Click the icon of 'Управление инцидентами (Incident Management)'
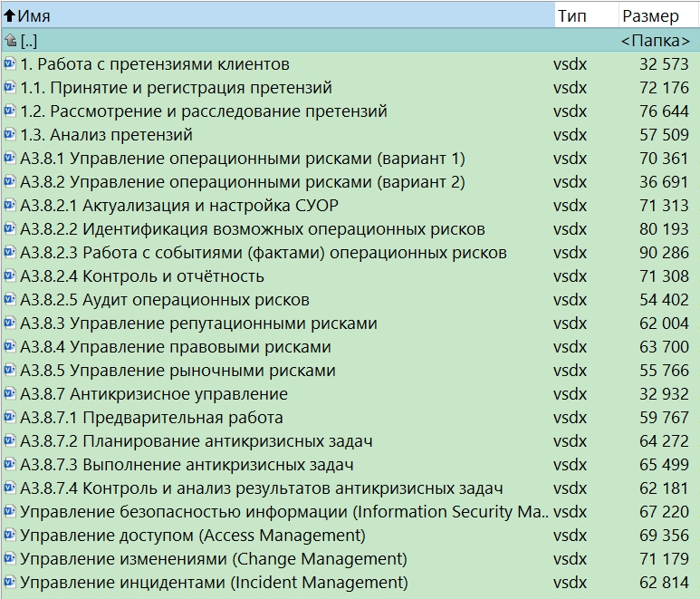Viewport: 700px width, 599px height. pyautogui.click(x=10, y=583)
